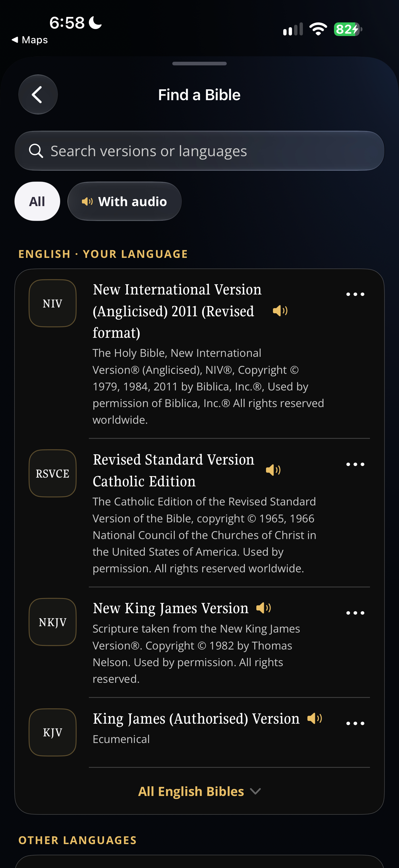This screenshot has width=399, height=868.
Task: Enable the With audio filter
Action: click(x=125, y=202)
